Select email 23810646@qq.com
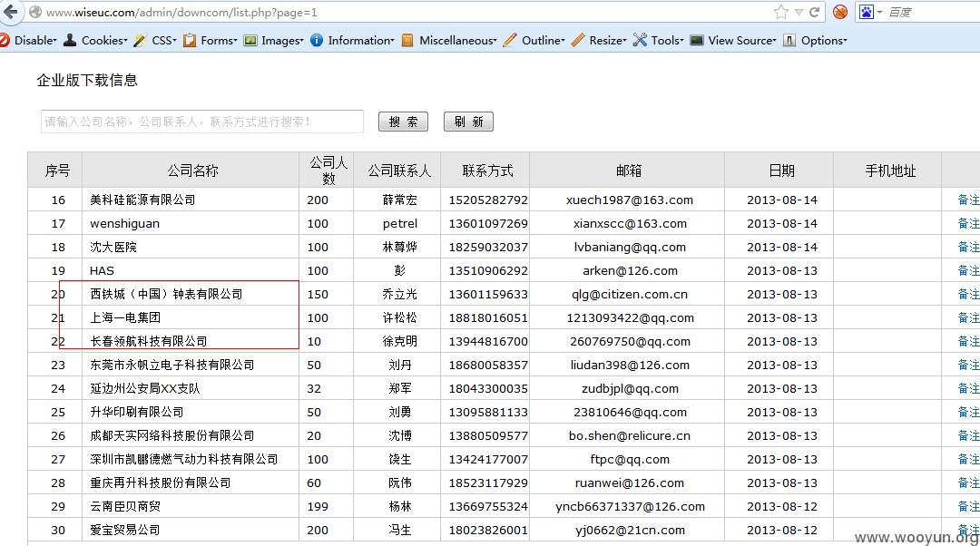This screenshot has height=546, width=980. click(630, 413)
